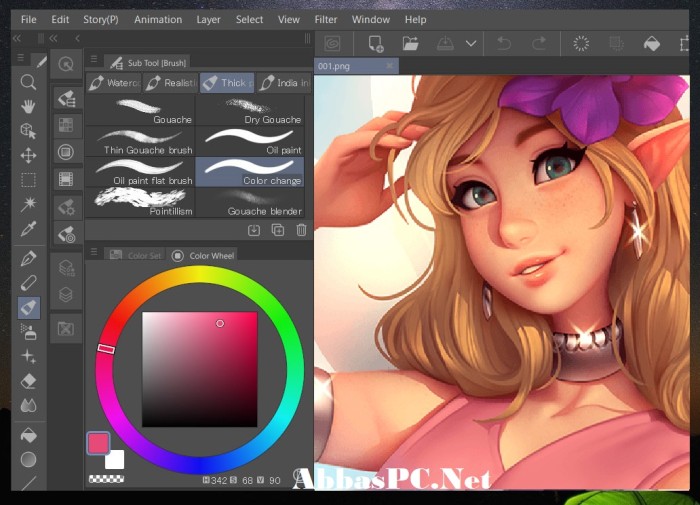700x505 pixels.
Task: Choose the Thin Gouache brush
Action: [x=140, y=142]
